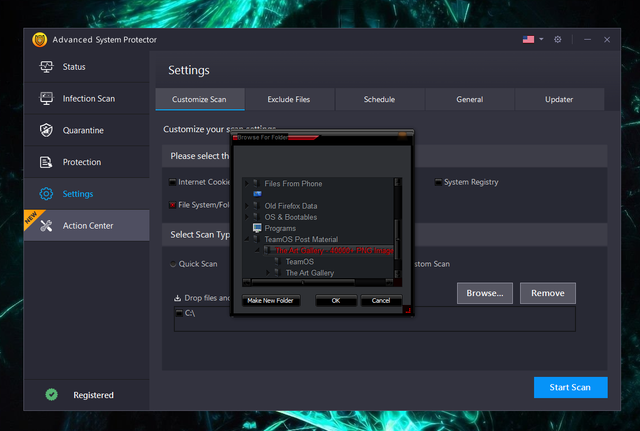Click the Files From Phone folder icon
This screenshot has height=431, width=640.
pyautogui.click(x=257, y=184)
